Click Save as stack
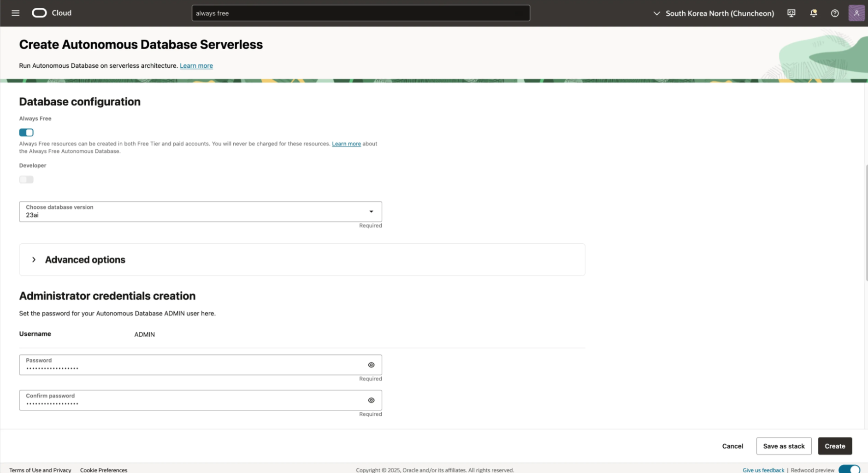This screenshot has height=473, width=868. 784,446
